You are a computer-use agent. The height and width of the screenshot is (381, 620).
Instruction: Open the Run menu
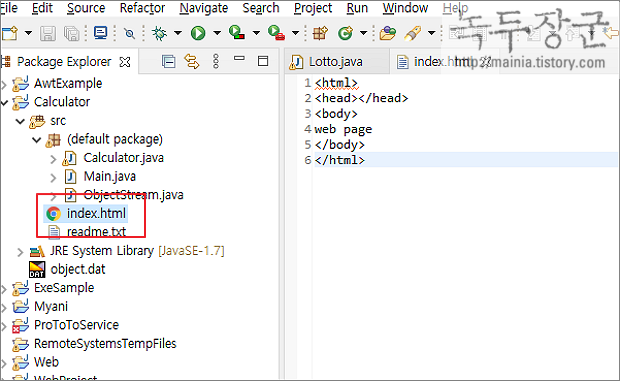click(x=357, y=8)
